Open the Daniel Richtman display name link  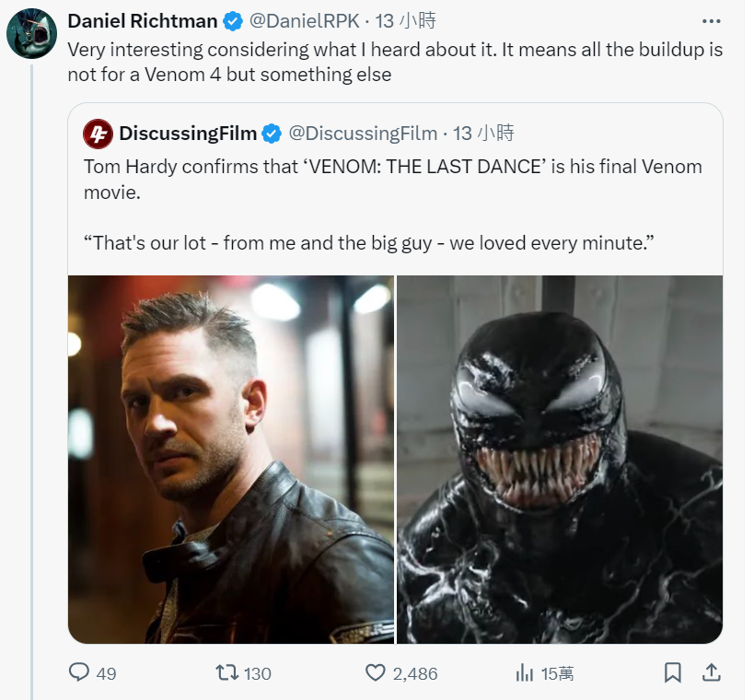pyautogui.click(x=143, y=21)
